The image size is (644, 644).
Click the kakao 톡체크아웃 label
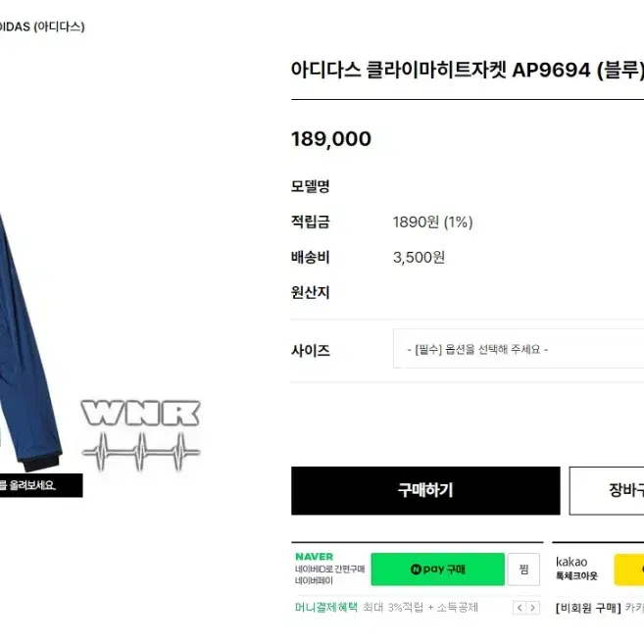(x=576, y=569)
